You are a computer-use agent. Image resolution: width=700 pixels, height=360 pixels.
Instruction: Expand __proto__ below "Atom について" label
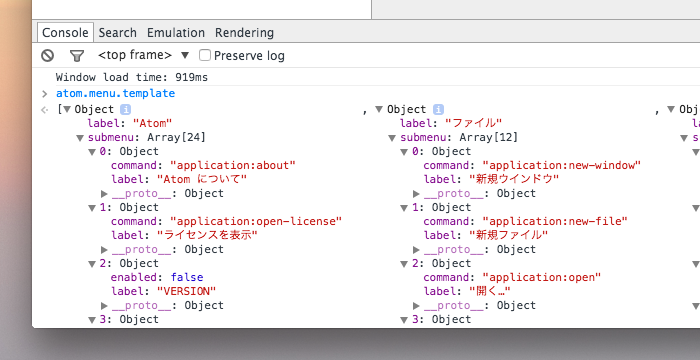click(104, 193)
